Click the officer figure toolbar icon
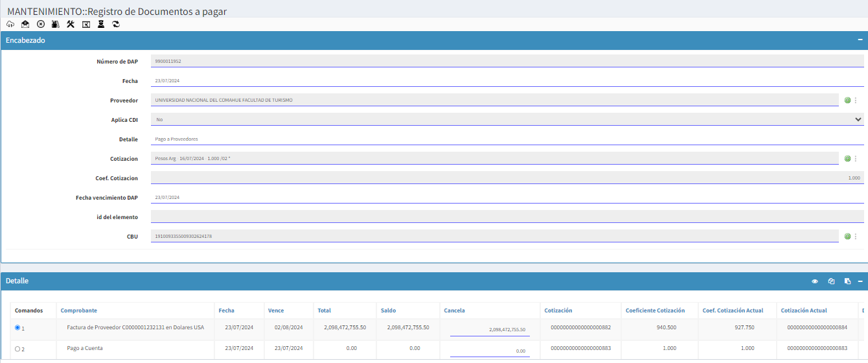868x363 pixels. 100,24
